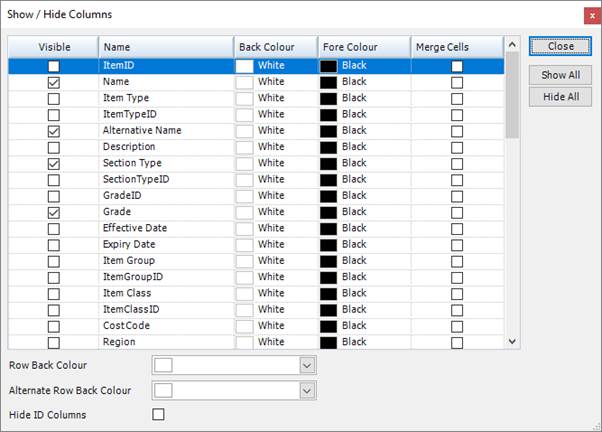602x432 pixels.
Task: Uncheck the Visible checkbox for Name
Action: pyautogui.click(x=54, y=82)
